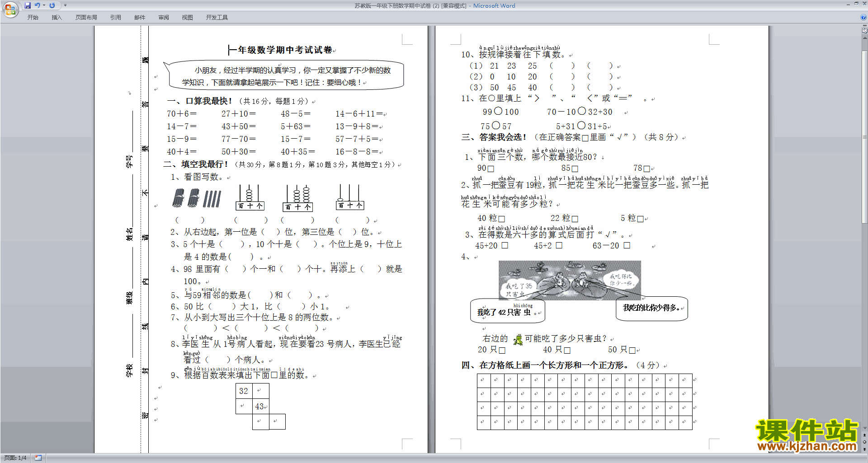The width and height of the screenshot is (868, 463).
Task: Click the document title 一年级数学期中考试试卷
Action: (x=280, y=50)
